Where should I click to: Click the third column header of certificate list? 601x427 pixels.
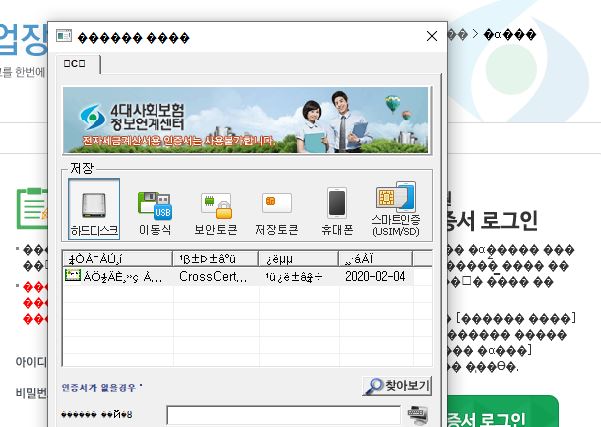click(x=298, y=259)
